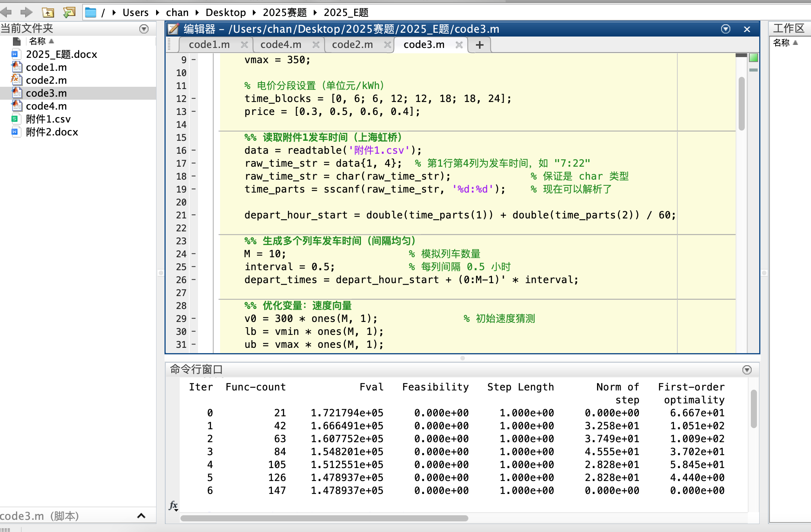Viewport: 811px width, 532px height.
Task: Click the 工作区 workspace panel title
Action: coord(789,29)
